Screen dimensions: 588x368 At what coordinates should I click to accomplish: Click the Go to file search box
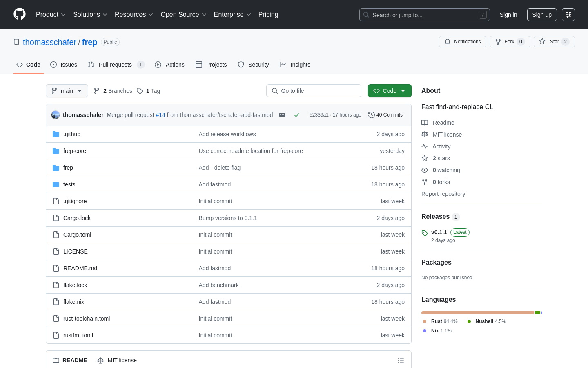(314, 91)
